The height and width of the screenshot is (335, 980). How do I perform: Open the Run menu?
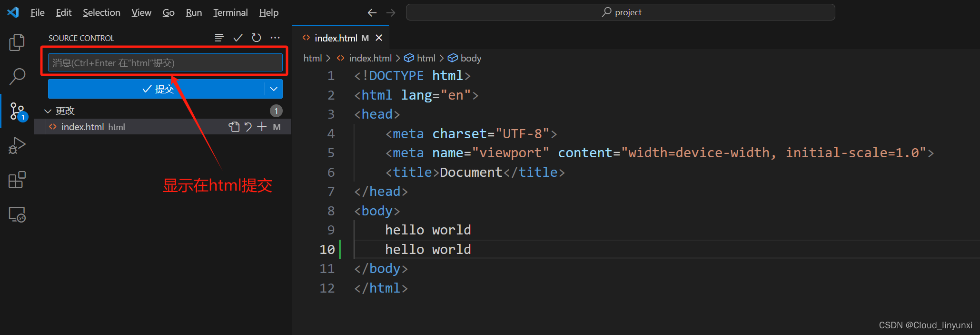pyautogui.click(x=194, y=13)
